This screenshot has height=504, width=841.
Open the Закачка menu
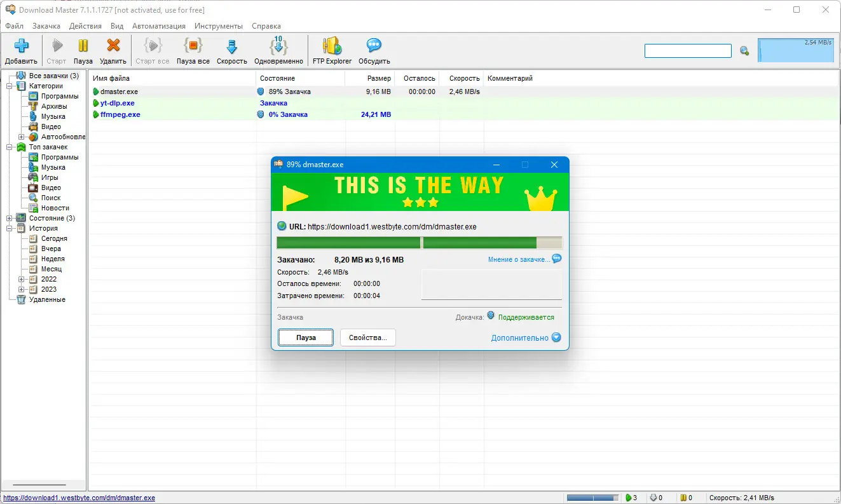tap(46, 26)
